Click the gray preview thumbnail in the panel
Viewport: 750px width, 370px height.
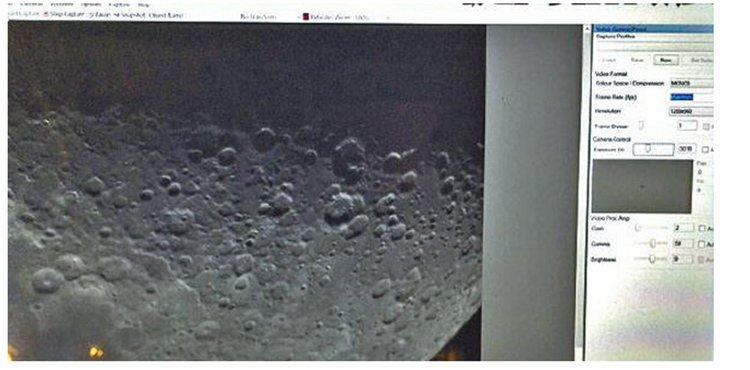coord(642,186)
